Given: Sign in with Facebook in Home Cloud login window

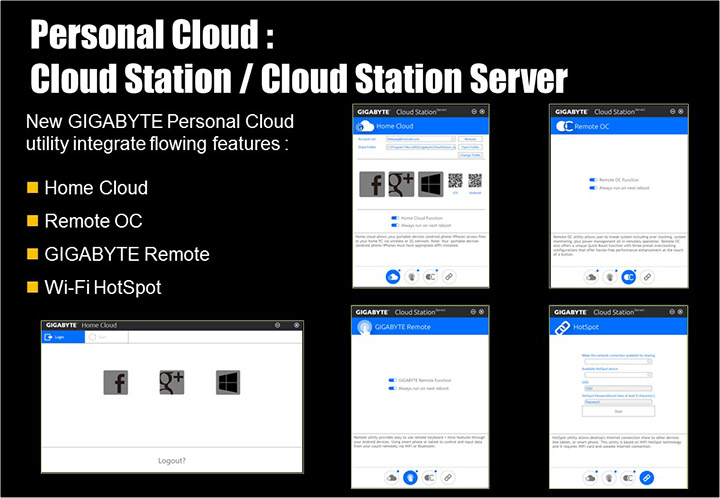Looking at the screenshot, I should click(x=116, y=382).
